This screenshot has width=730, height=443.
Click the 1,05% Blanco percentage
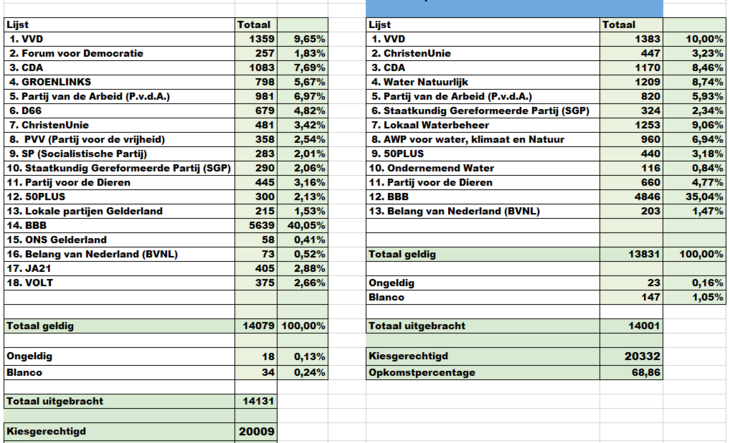[x=694, y=297]
